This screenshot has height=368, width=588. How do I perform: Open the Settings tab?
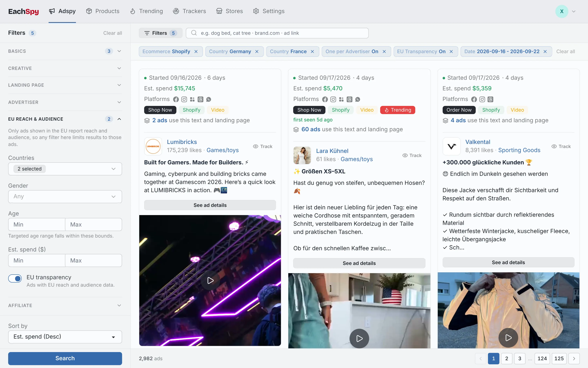coord(268,11)
